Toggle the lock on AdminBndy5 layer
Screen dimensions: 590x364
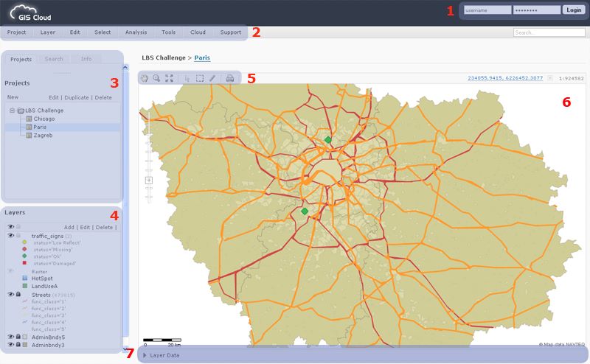click(x=18, y=337)
